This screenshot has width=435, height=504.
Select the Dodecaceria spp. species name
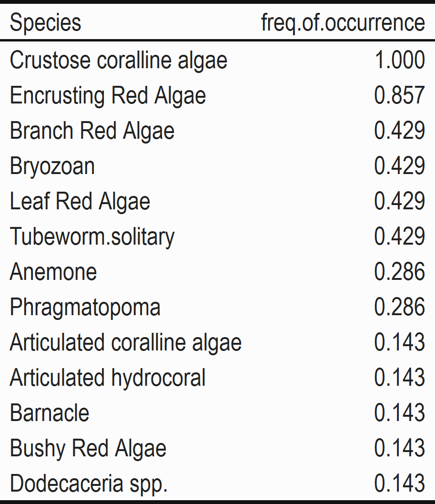(x=89, y=483)
